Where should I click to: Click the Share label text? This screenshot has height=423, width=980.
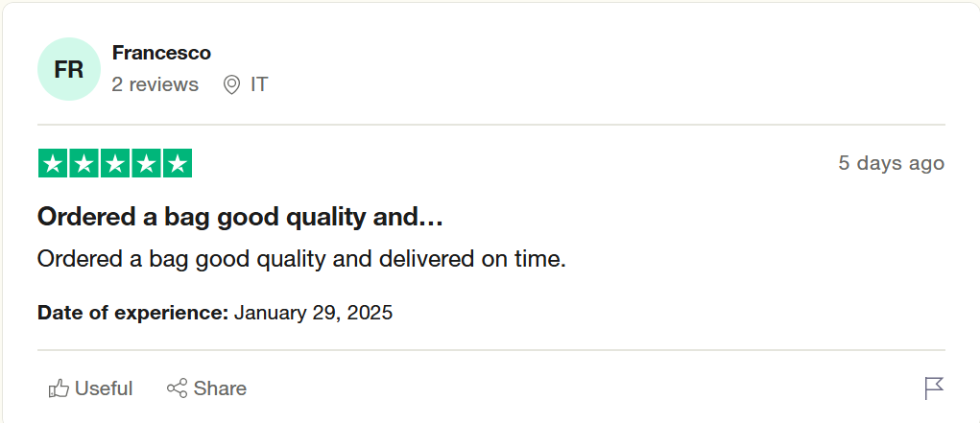220,388
